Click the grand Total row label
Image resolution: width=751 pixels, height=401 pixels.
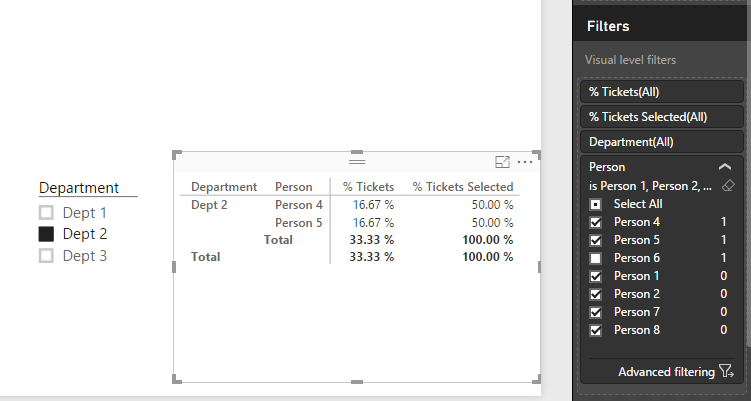pyautogui.click(x=205, y=257)
